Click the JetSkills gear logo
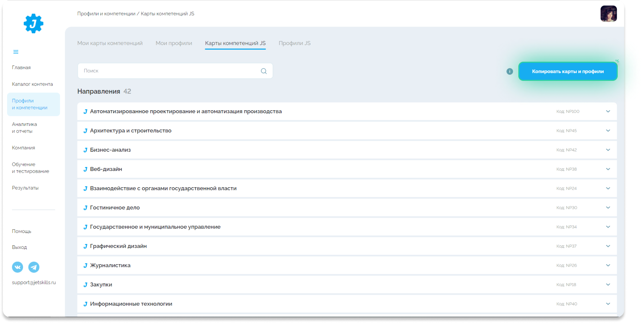The width and height of the screenshot is (644, 323). click(33, 23)
